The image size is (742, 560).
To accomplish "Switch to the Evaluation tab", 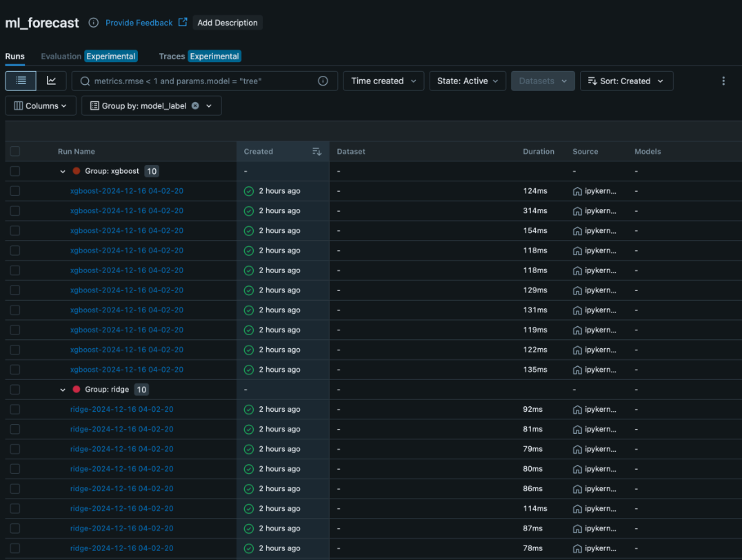I will tap(61, 56).
